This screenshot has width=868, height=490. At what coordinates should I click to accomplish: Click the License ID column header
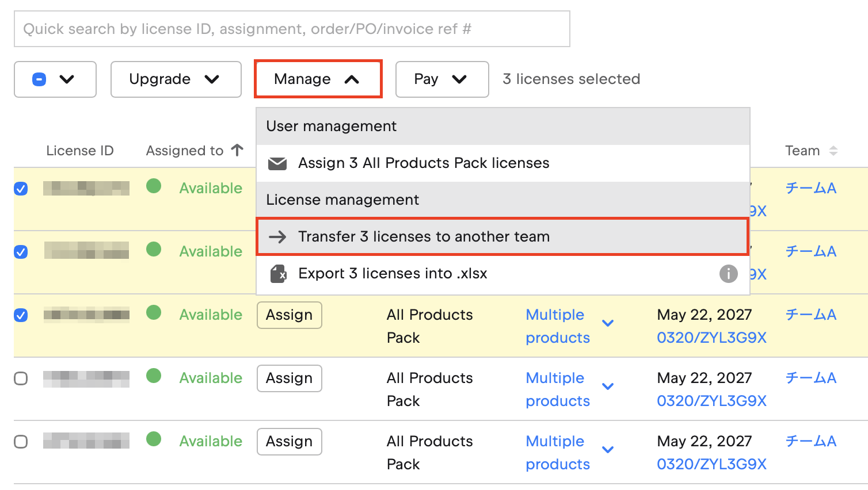[80, 151]
